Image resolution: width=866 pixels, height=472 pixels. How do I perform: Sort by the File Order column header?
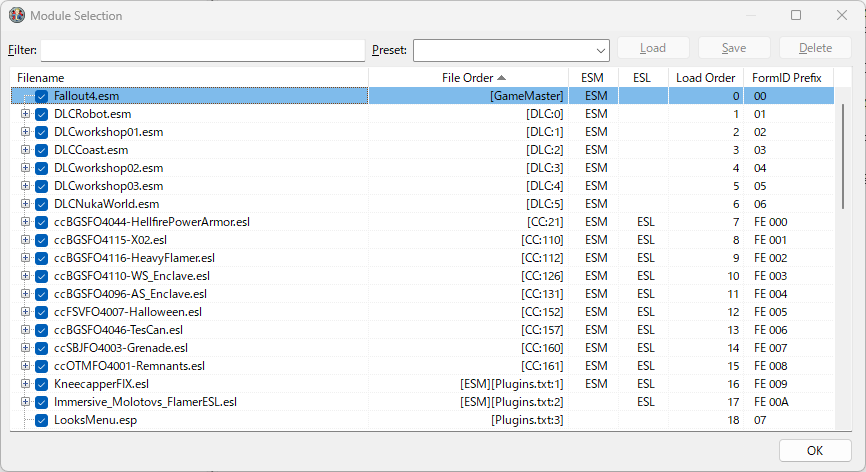click(x=468, y=78)
